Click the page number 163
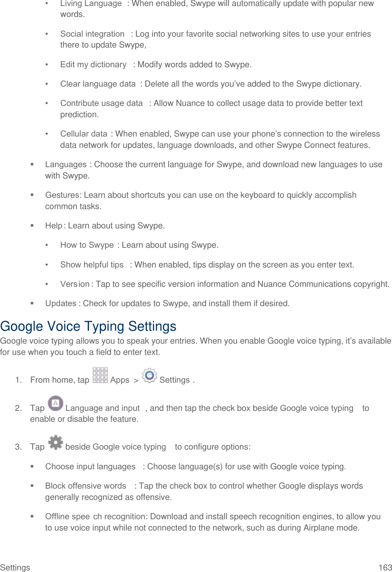Screen dimensions: 392x572 click(x=385, y=567)
